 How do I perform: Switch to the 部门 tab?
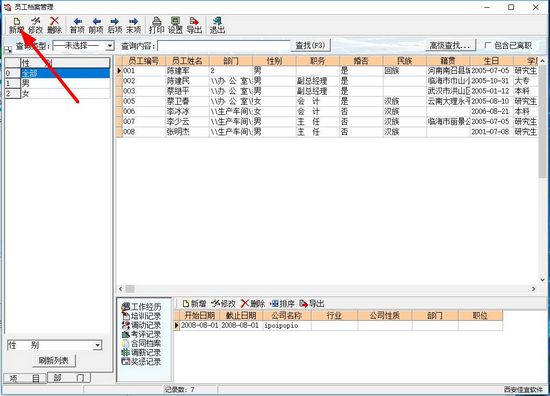pos(69,378)
